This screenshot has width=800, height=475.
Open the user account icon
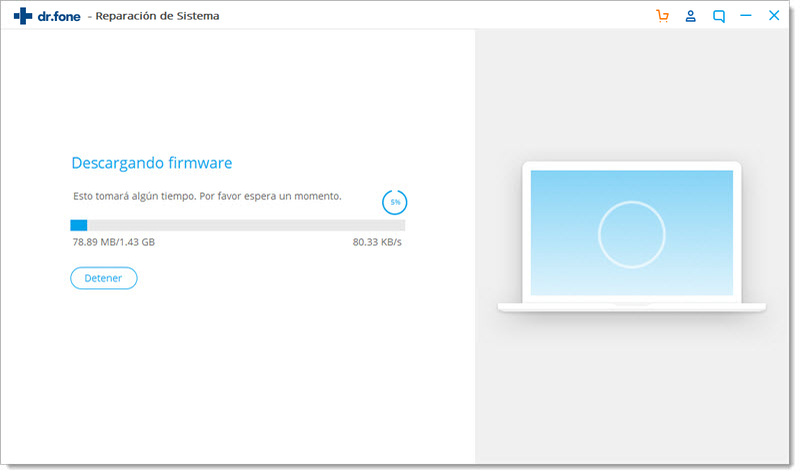point(690,16)
